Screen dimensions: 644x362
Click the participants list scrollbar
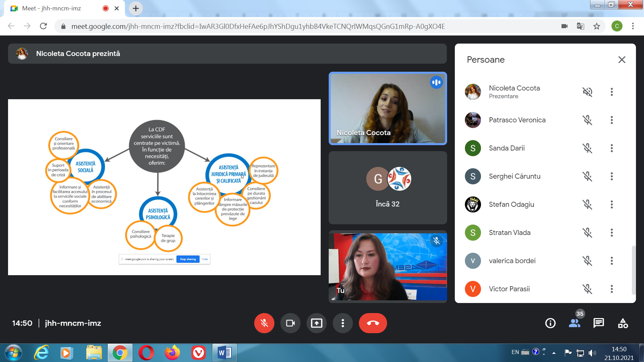coord(633,270)
